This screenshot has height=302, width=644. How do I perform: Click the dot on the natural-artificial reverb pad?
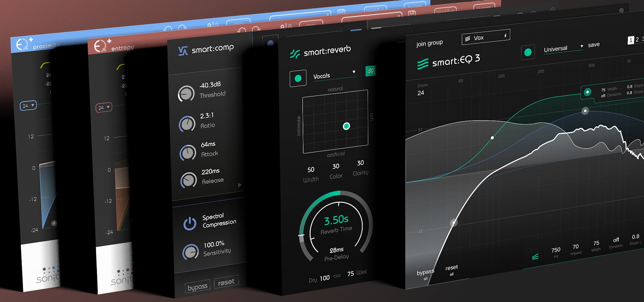(346, 127)
